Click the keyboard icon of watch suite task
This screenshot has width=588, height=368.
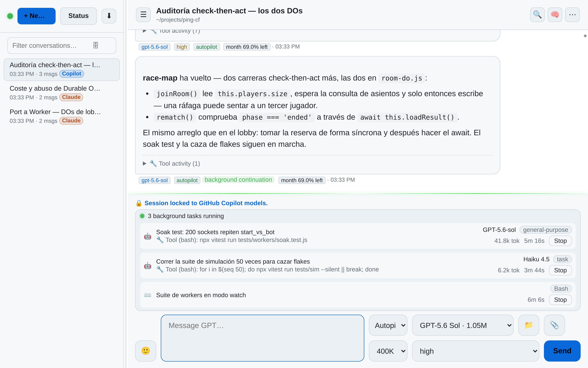coord(147,295)
